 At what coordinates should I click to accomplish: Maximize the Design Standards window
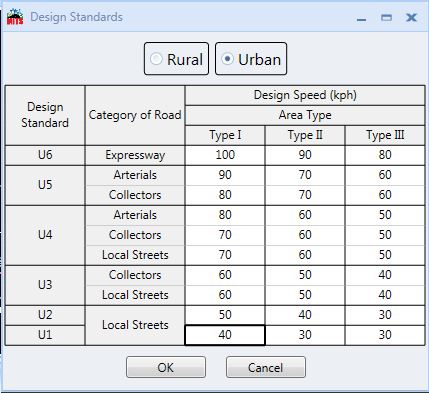coord(386,17)
